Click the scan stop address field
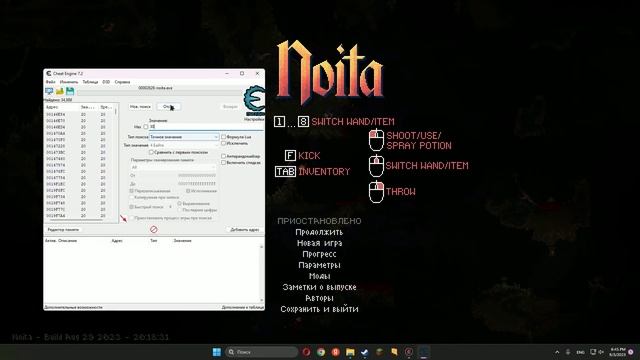This screenshot has width=640, height=360. coord(197,184)
